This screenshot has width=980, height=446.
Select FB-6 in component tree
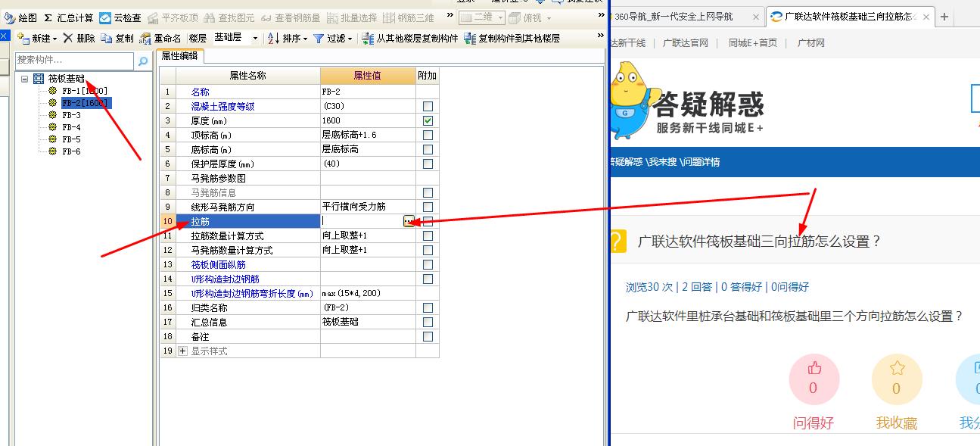point(71,151)
